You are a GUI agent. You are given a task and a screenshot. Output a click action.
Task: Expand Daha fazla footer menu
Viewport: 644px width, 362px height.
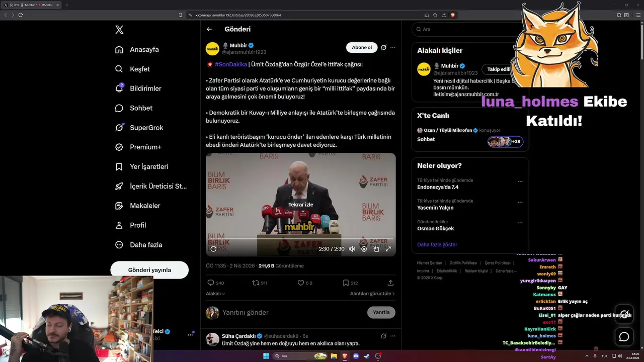[506, 271]
